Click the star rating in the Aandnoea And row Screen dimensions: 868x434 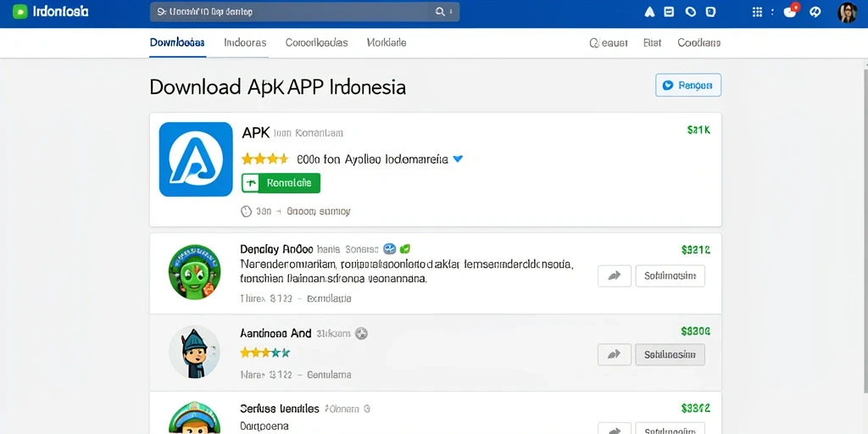[265, 353]
